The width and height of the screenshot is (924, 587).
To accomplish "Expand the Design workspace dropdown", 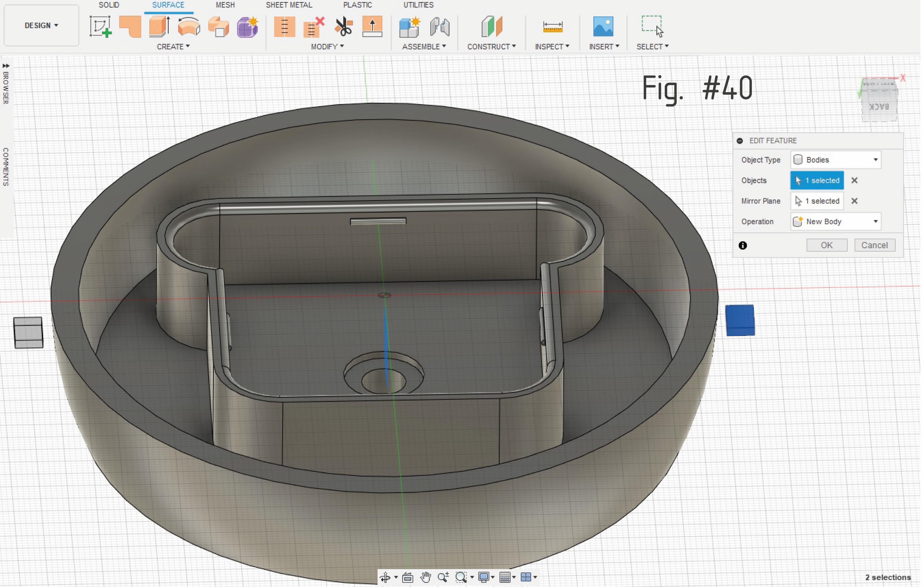I will pyautogui.click(x=41, y=25).
